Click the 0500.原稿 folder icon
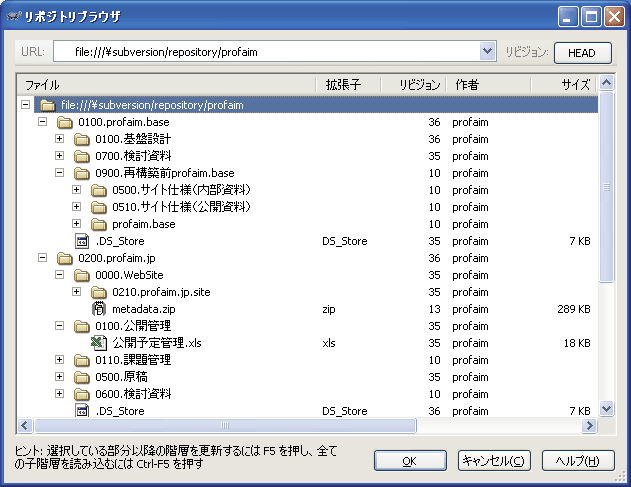Viewport: 631px width, 487px height. click(x=82, y=377)
